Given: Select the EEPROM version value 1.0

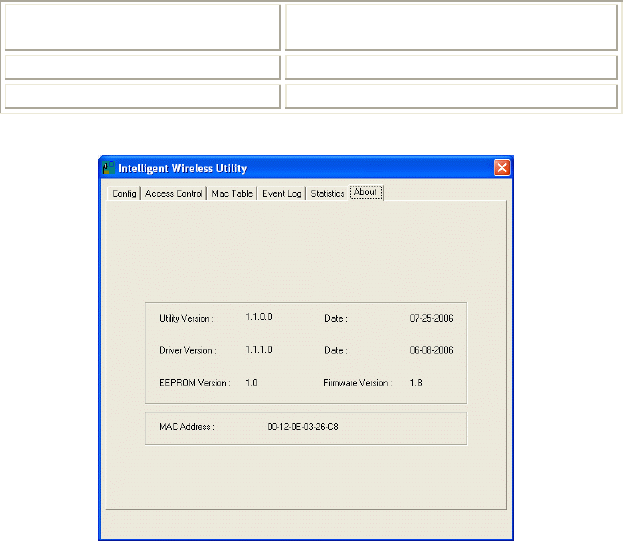Looking at the screenshot, I should pyautogui.click(x=252, y=381).
